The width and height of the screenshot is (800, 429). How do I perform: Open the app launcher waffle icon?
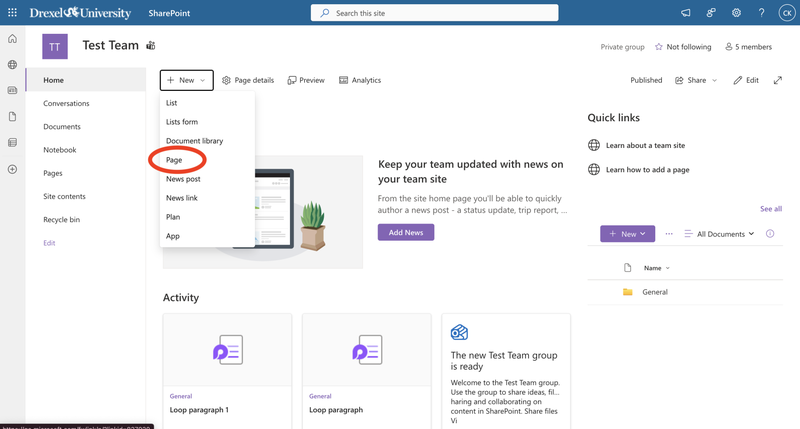(13, 13)
